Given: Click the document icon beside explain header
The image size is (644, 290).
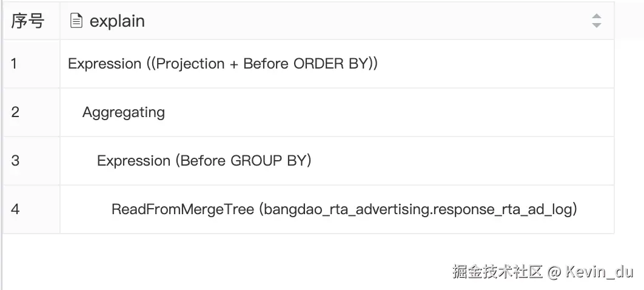Looking at the screenshot, I should (76, 21).
